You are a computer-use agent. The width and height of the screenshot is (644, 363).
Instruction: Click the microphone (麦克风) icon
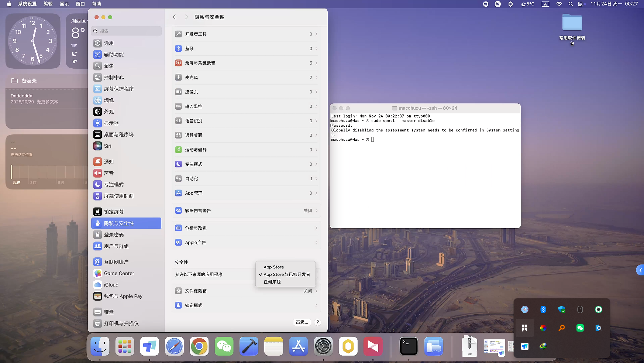point(178,78)
